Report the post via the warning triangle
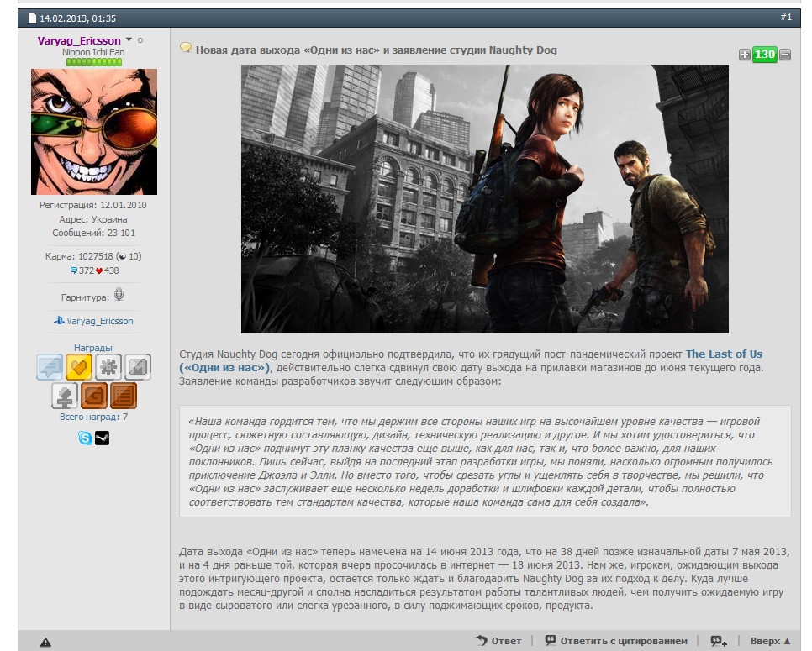This screenshot has height=651, width=812. coord(45,642)
